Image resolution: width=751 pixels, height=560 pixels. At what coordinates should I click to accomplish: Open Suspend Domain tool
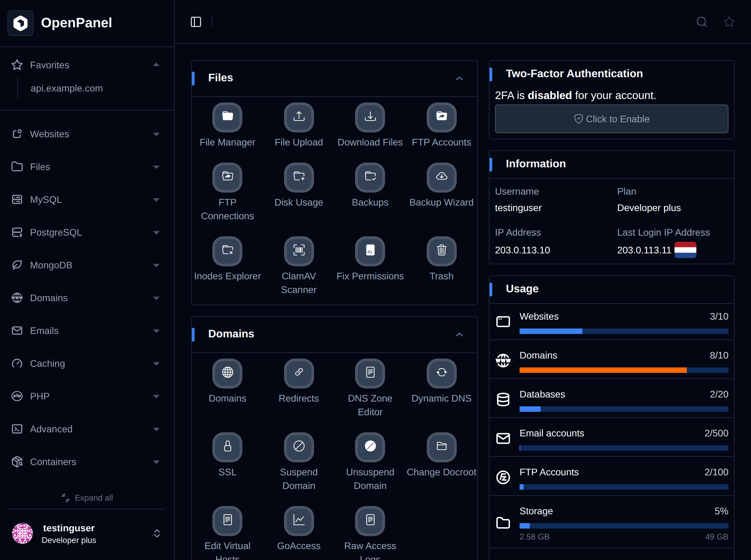coord(299,447)
